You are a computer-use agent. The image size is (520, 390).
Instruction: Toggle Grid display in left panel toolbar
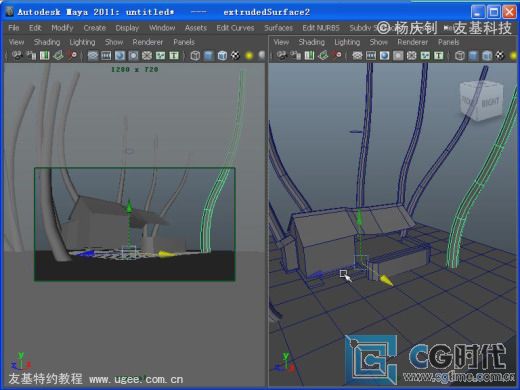93,55
